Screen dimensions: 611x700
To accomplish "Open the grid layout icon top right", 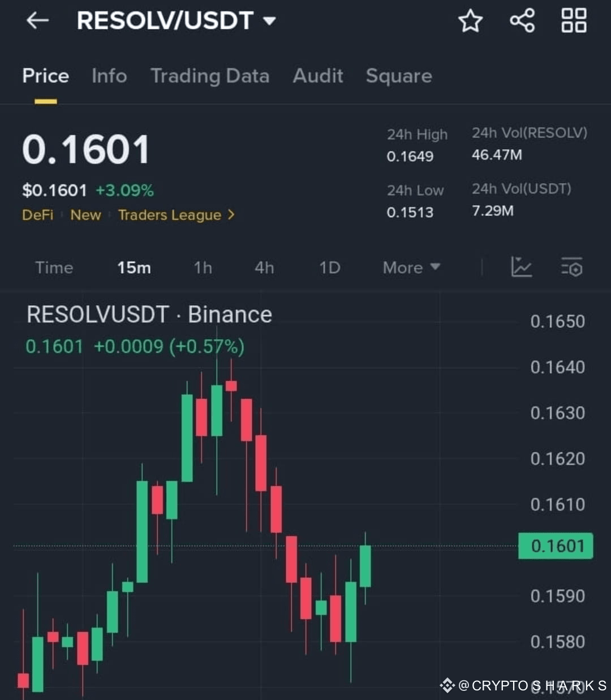I will click(x=573, y=20).
